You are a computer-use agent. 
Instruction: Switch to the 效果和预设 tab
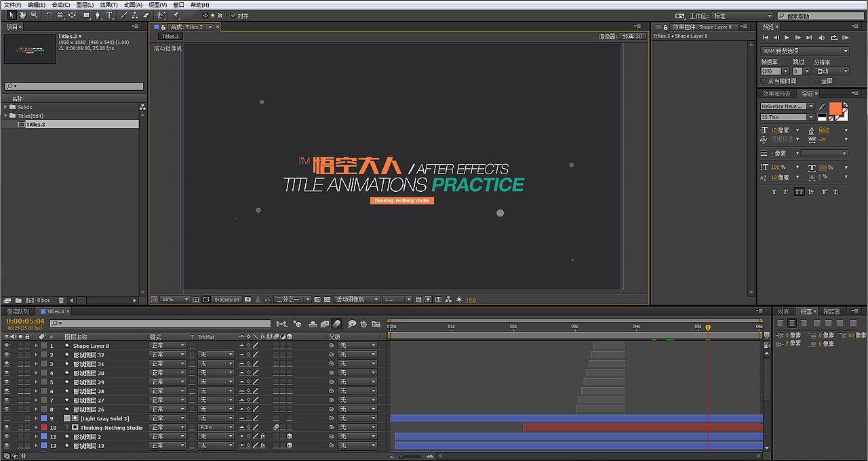[776, 94]
